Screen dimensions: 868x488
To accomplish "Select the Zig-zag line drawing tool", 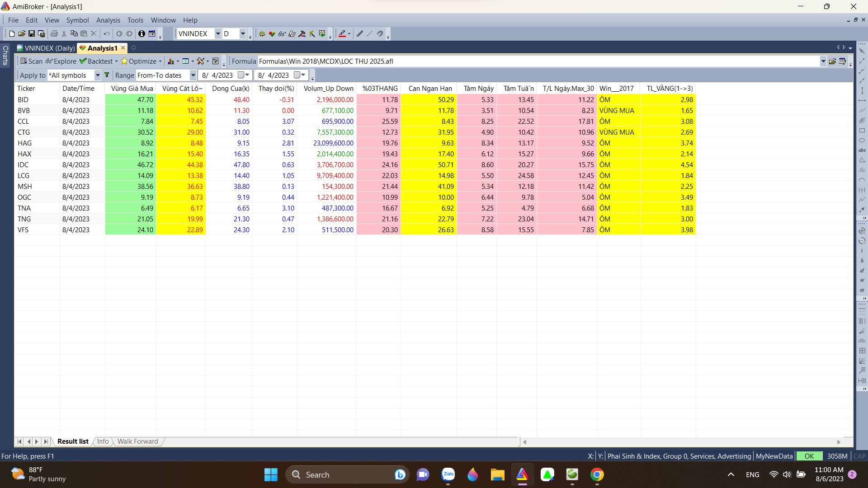I will (862, 200).
